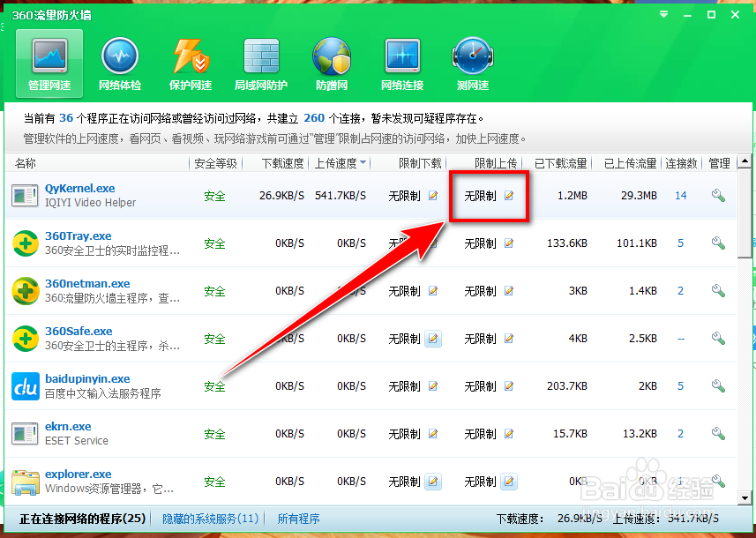Click the vertical scrollbar thumb
The width and height of the screenshot is (756, 538).
tap(745, 213)
